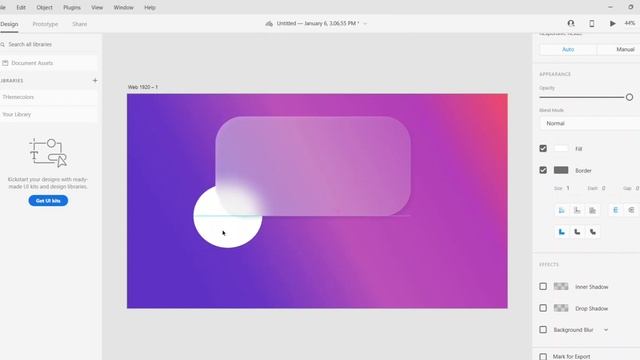
Task: Open the Plugins menu
Action: click(72, 7)
